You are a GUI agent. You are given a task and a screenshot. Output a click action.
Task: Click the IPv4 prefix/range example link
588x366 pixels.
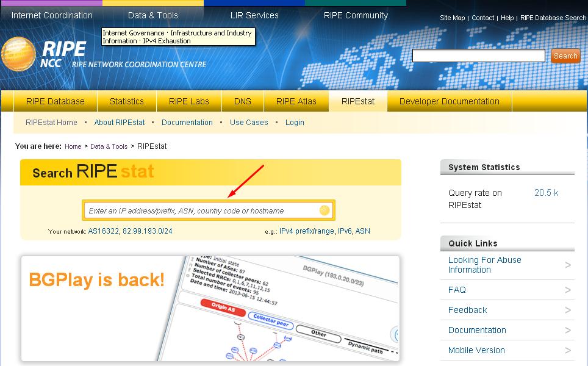click(x=307, y=231)
